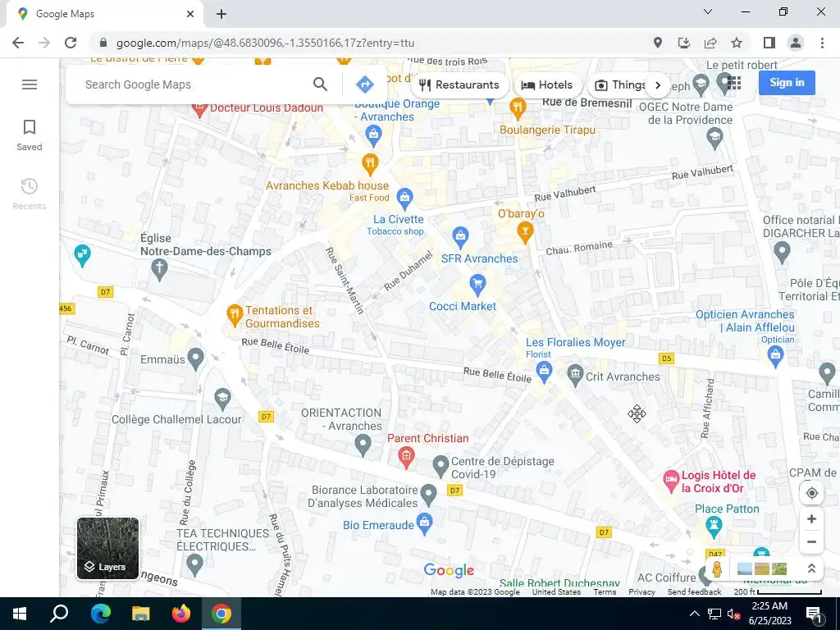Click the Église Notre-Dame-des-Champs church pin
Viewport: 840px width, 630px height.
[159, 269]
